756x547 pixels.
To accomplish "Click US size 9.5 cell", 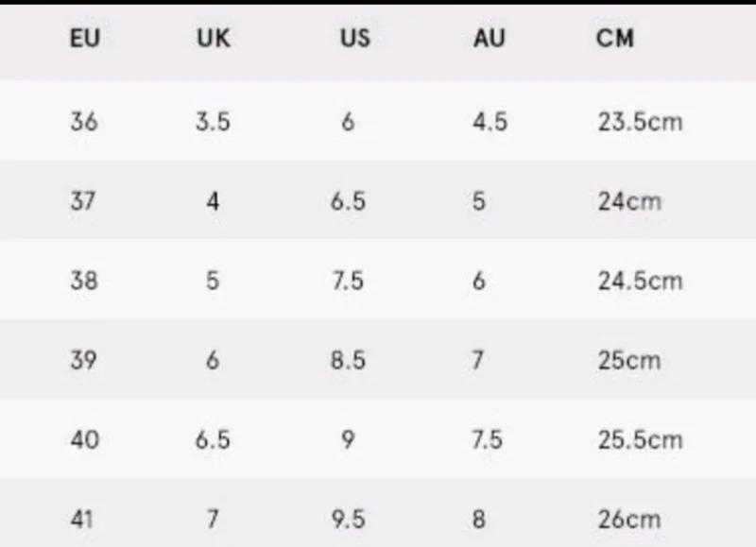I will click(348, 519).
